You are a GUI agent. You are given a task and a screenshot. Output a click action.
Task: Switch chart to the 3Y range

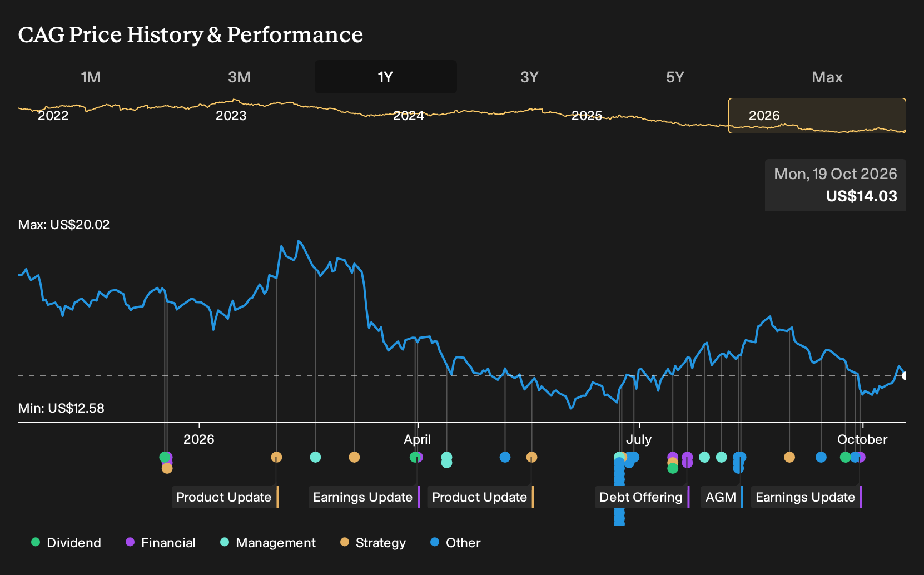[529, 77]
